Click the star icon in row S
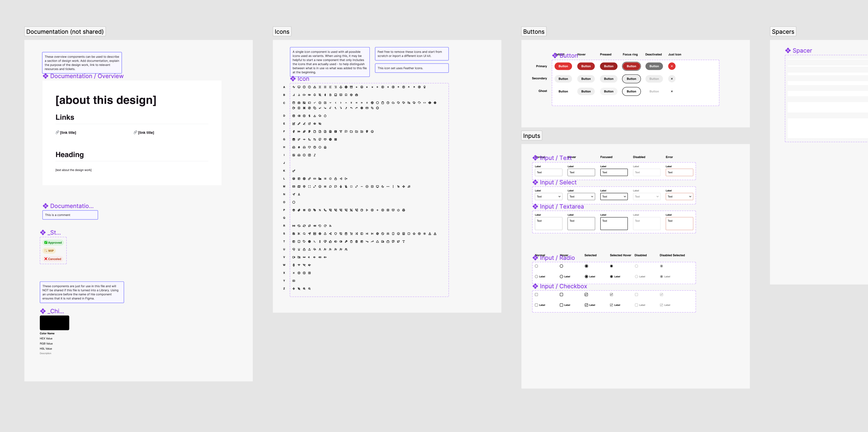This screenshot has height=432, width=868. [x=414, y=234]
